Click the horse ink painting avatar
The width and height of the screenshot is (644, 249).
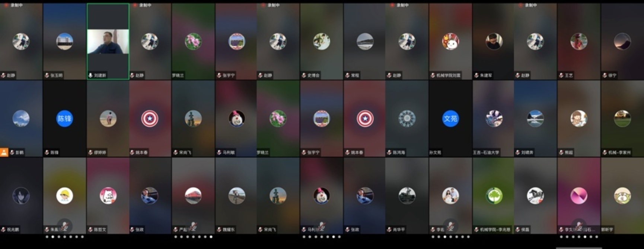coord(535,196)
